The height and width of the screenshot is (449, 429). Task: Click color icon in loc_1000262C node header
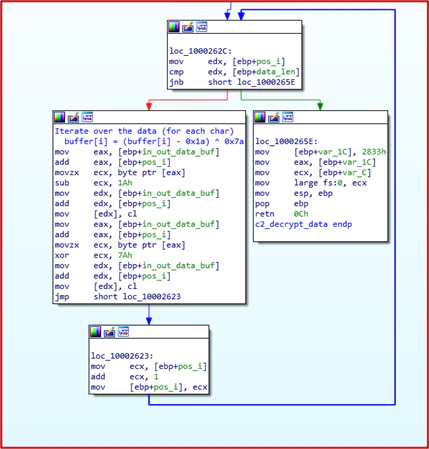coord(174,27)
